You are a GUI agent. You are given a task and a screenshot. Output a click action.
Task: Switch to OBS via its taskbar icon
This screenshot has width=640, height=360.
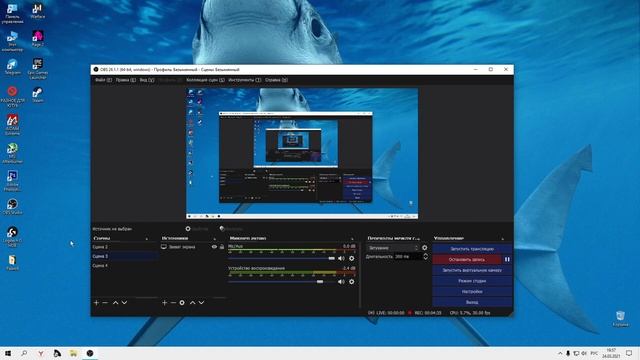coord(90,353)
